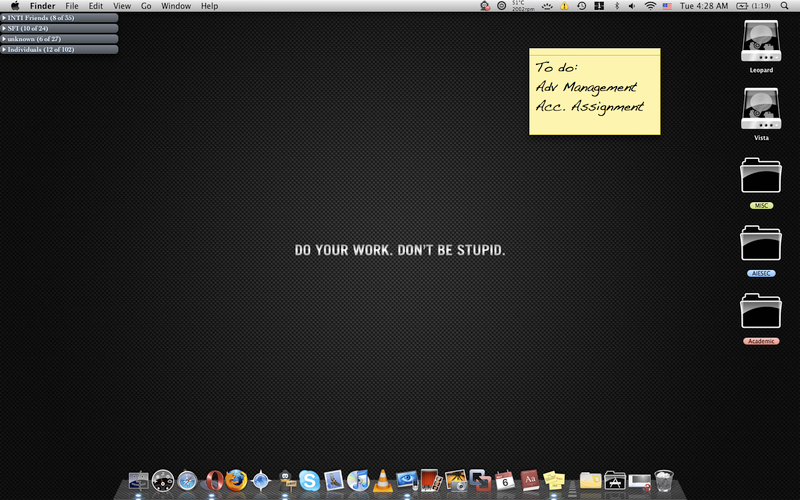The height and width of the screenshot is (500, 800).
Task: Expand the INTI Friends group
Action: tap(5, 18)
